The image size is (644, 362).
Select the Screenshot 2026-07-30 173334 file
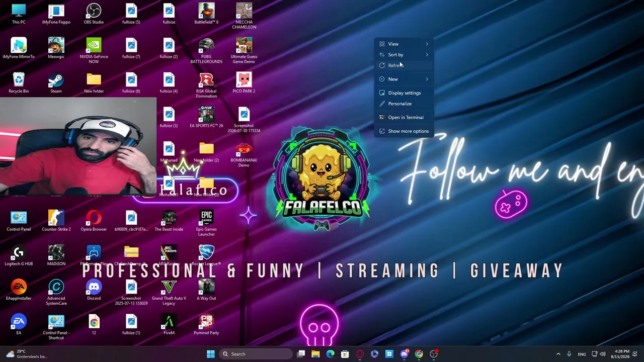click(x=244, y=120)
